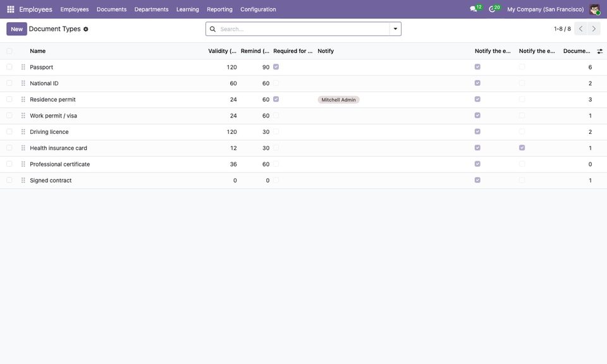Sort by the Name column header
The width and height of the screenshot is (607, 364).
pyautogui.click(x=37, y=51)
